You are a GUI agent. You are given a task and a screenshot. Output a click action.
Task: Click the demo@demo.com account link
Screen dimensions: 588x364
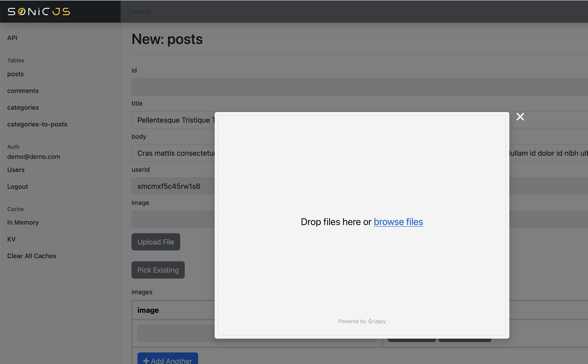click(34, 156)
